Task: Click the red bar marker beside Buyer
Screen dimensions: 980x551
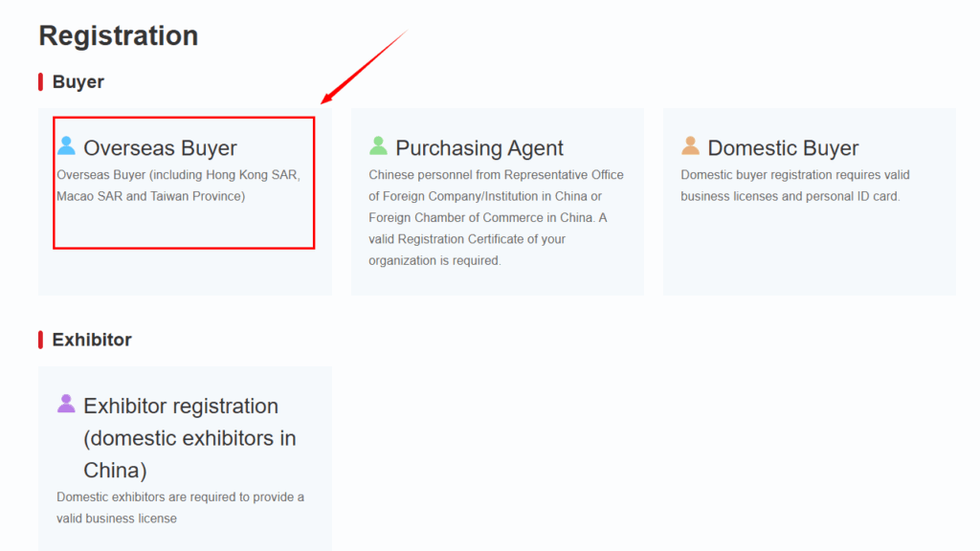Action: 40,82
